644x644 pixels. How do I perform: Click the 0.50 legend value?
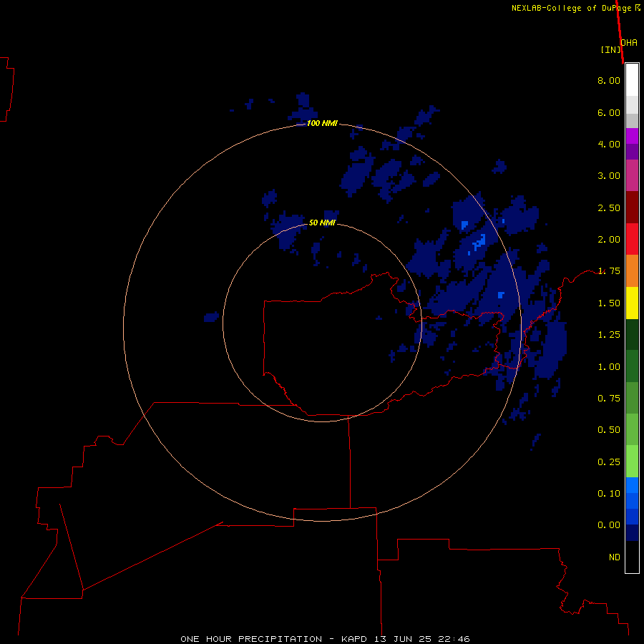coord(609,430)
